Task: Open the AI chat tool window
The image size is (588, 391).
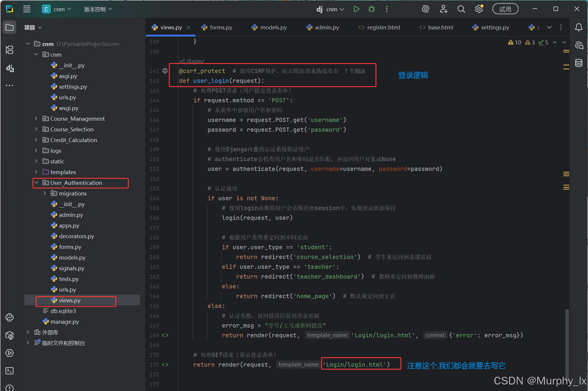Action: (x=579, y=45)
